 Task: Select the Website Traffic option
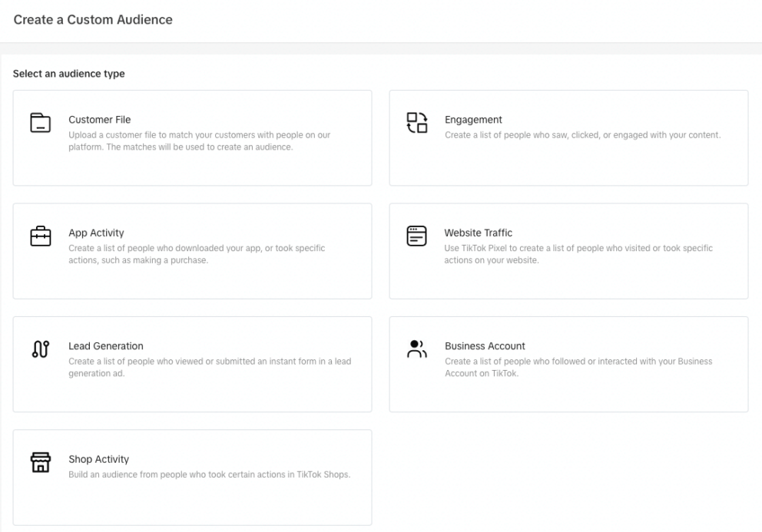coord(568,250)
